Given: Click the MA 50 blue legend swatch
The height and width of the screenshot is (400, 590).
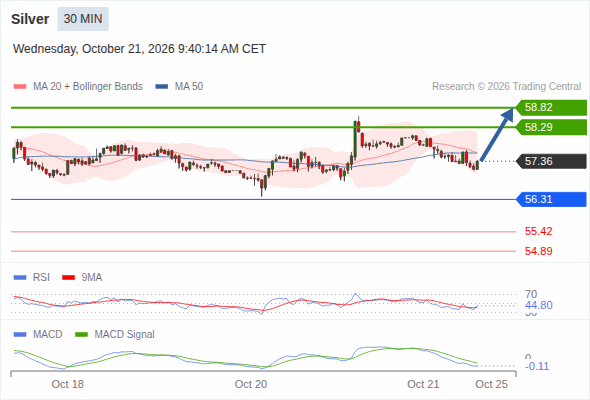Looking at the screenshot, I should (x=162, y=87).
